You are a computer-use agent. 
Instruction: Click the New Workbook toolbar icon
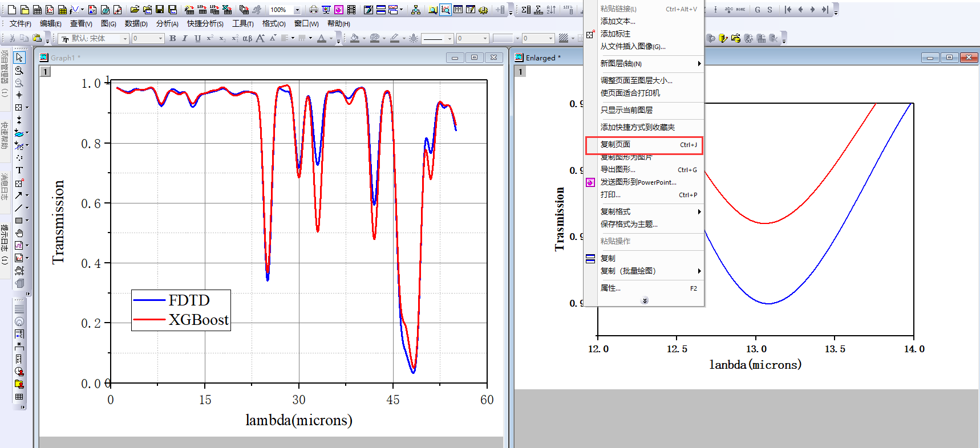(x=37, y=10)
